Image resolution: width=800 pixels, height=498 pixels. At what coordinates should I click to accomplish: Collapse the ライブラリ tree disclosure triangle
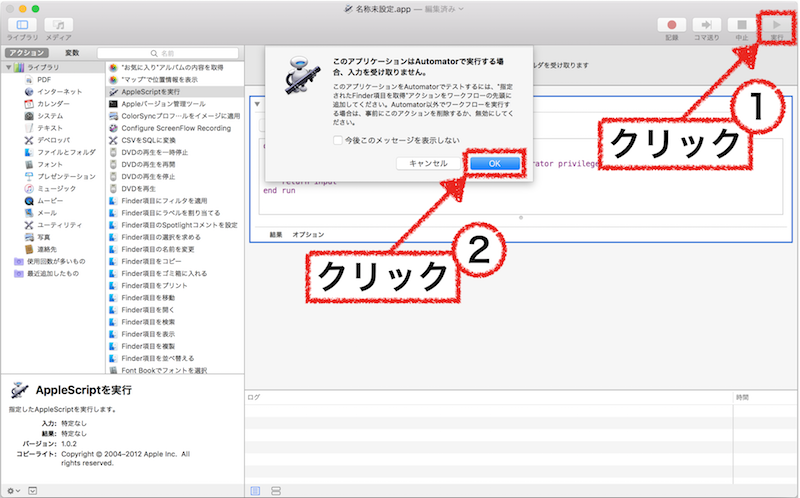coord(9,67)
